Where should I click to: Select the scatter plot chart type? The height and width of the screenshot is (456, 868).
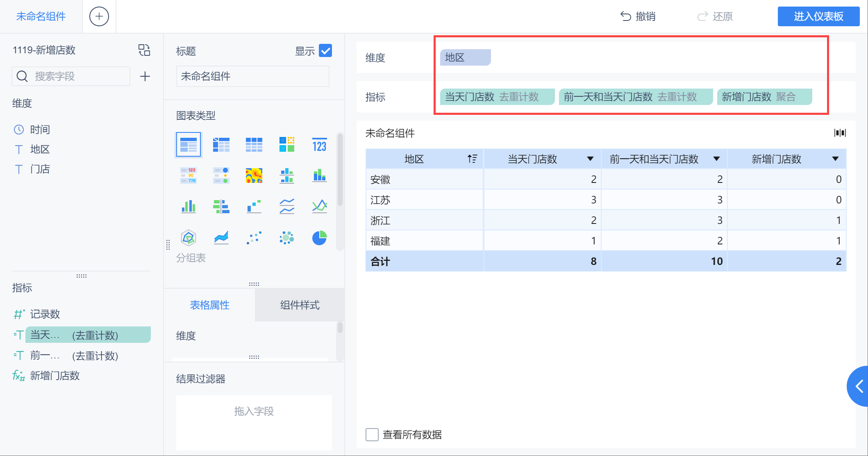254,238
